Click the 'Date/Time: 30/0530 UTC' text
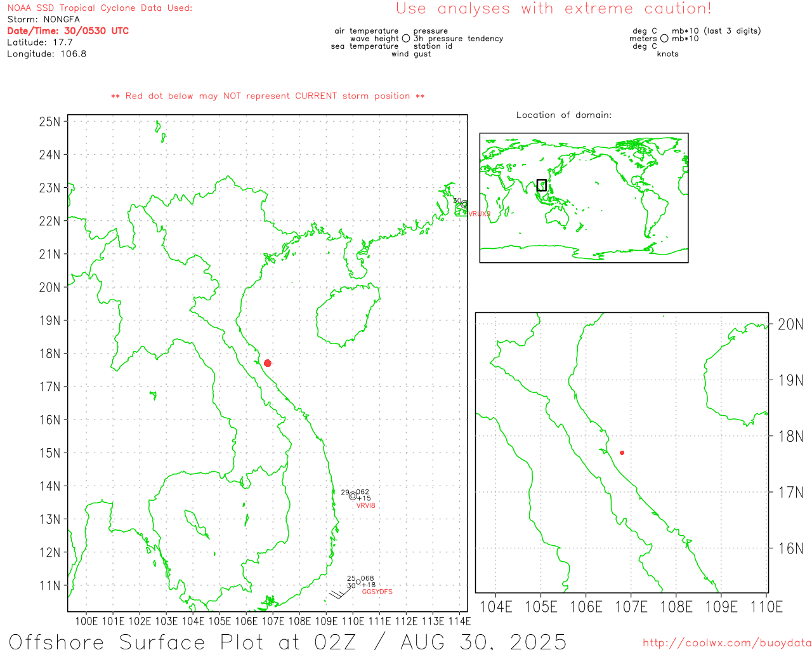Viewport: 812px width, 650px height. (68, 31)
